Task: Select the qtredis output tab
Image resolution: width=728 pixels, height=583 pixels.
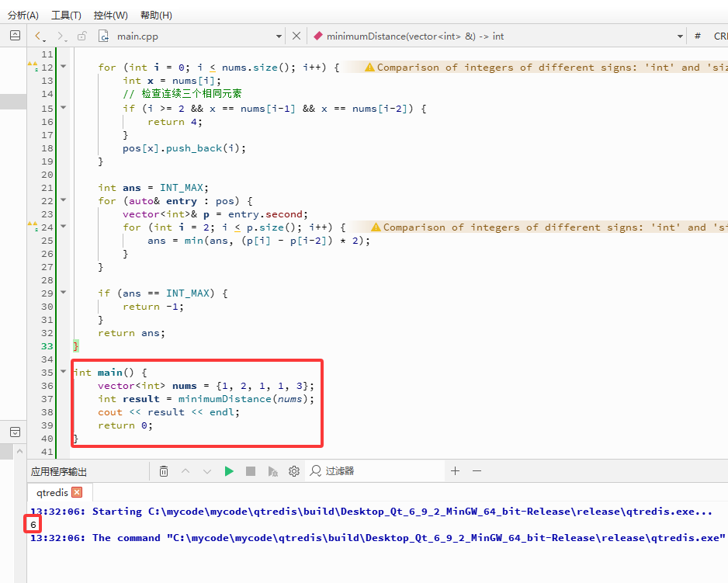Action: 53,492
